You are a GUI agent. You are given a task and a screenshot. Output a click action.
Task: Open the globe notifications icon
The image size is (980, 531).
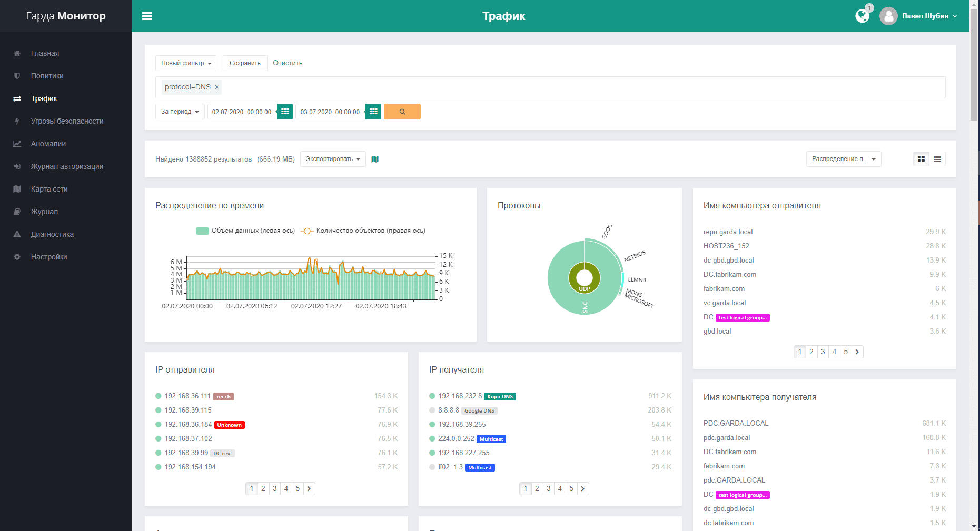tap(862, 16)
